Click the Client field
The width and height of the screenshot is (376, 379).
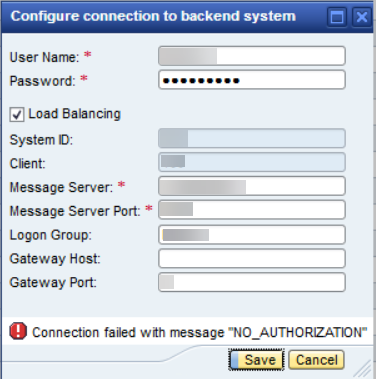click(252, 162)
